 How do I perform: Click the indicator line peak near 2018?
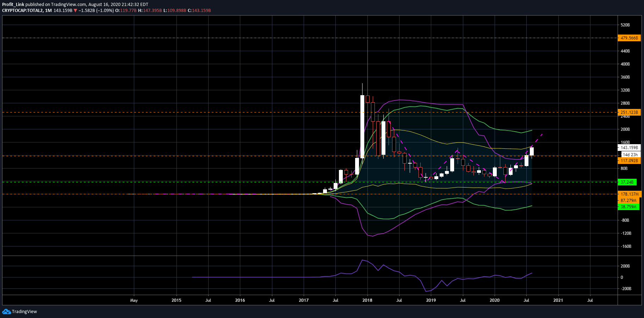363,261
